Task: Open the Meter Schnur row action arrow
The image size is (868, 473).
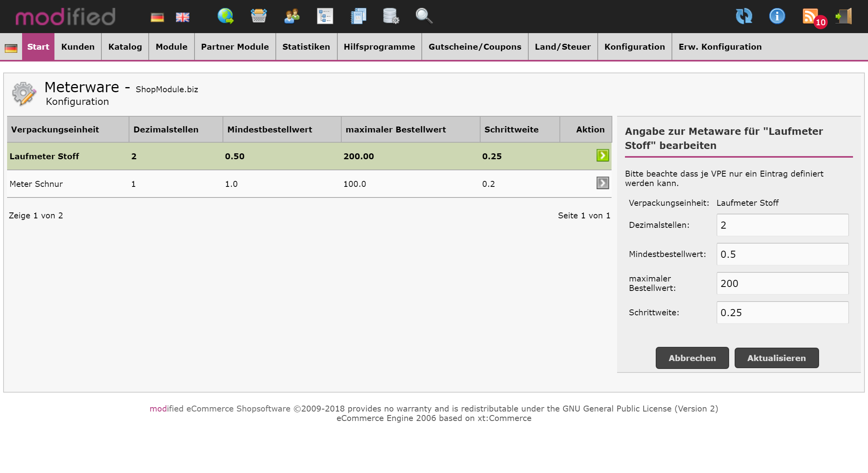Action: point(602,183)
